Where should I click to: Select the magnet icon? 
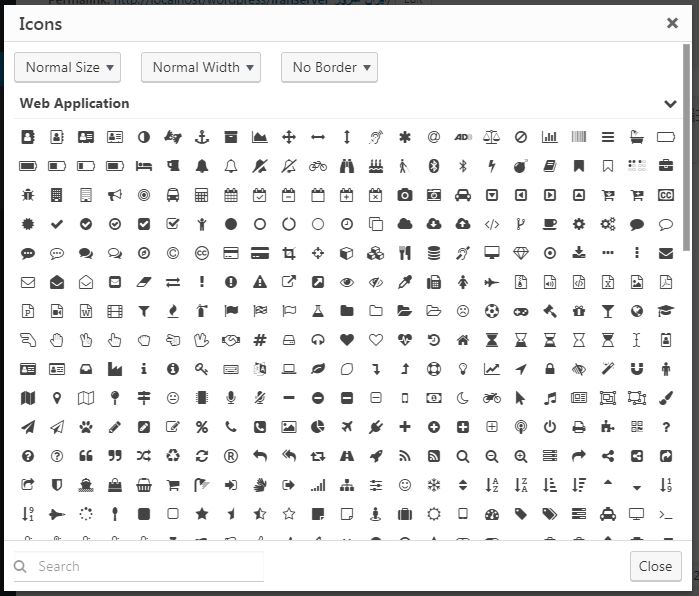637,369
